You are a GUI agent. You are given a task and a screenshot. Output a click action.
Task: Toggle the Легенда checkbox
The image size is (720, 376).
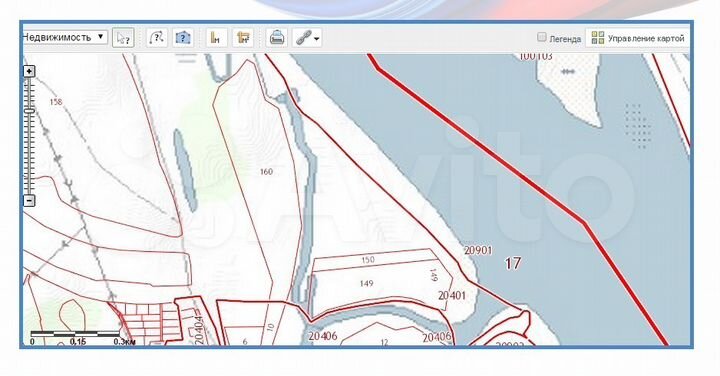(542, 37)
